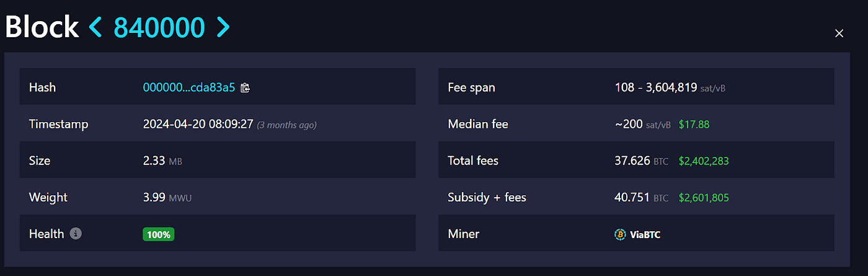Close the block details panel

tap(839, 33)
